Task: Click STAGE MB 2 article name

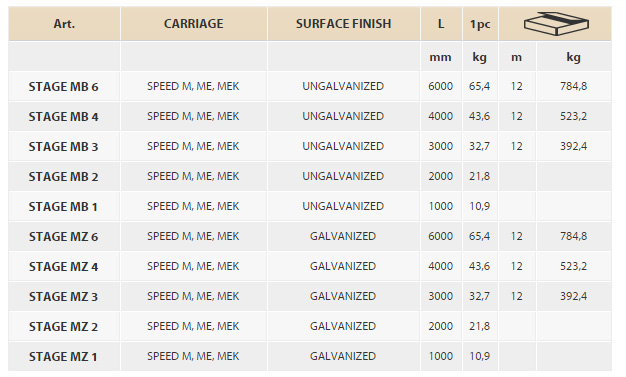Action: coord(63,177)
